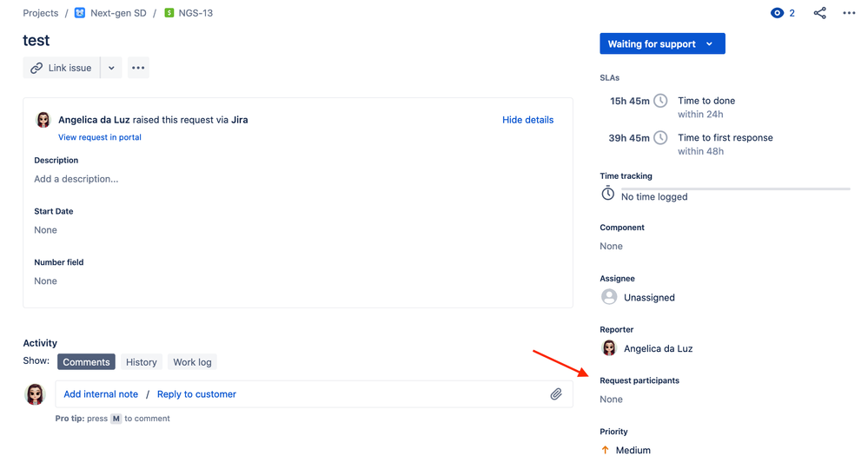This screenshot has height=469, width=868.
Task: Click the time tracking stopwatch icon
Action: pyautogui.click(x=608, y=194)
